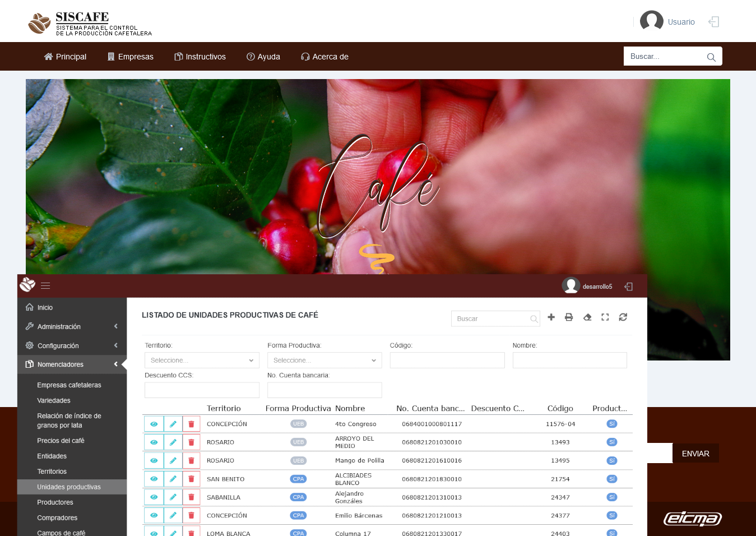Open the Instructivos navigation link
This screenshot has height=536, width=756.
pyautogui.click(x=200, y=57)
